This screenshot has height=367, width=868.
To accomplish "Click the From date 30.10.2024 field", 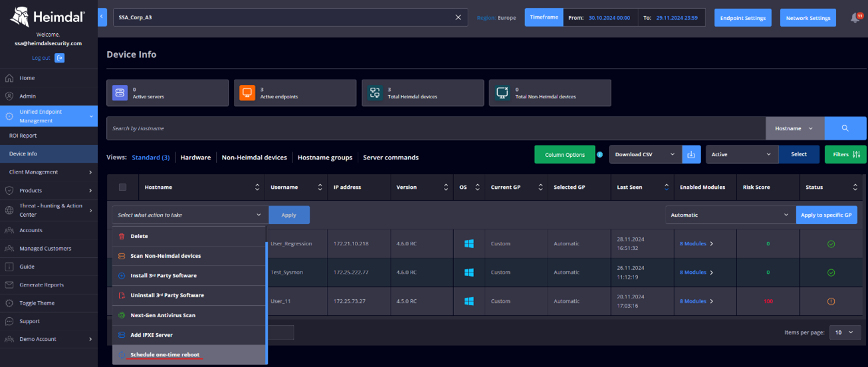I will pyautogui.click(x=609, y=18).
